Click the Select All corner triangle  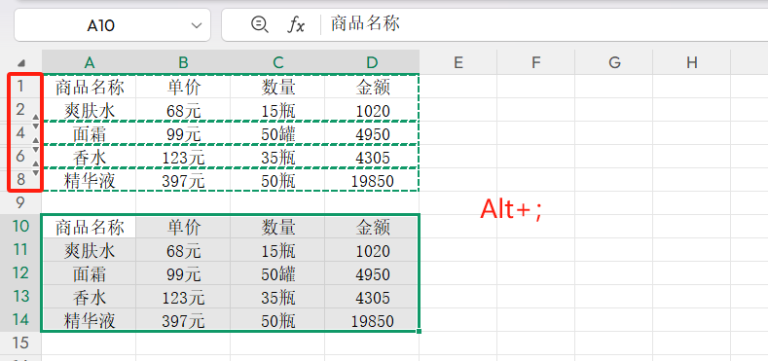point(21,63)
